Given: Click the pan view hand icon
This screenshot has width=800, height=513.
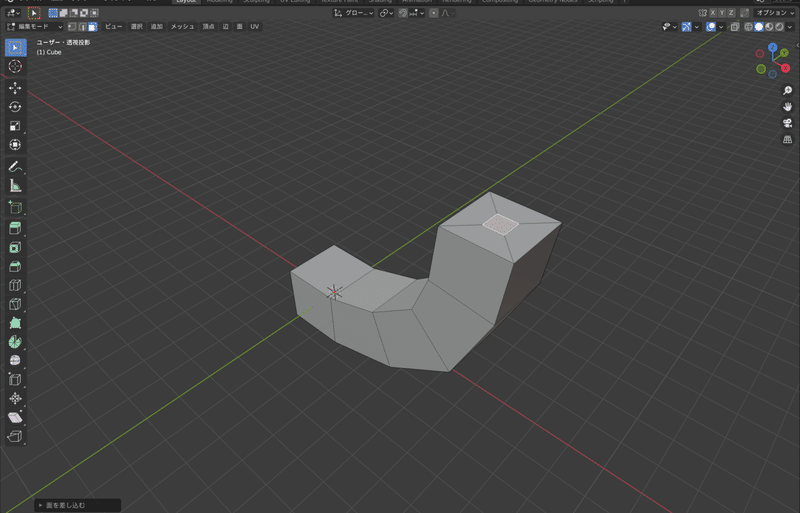Looking at the screenshot, I should 787,106.
